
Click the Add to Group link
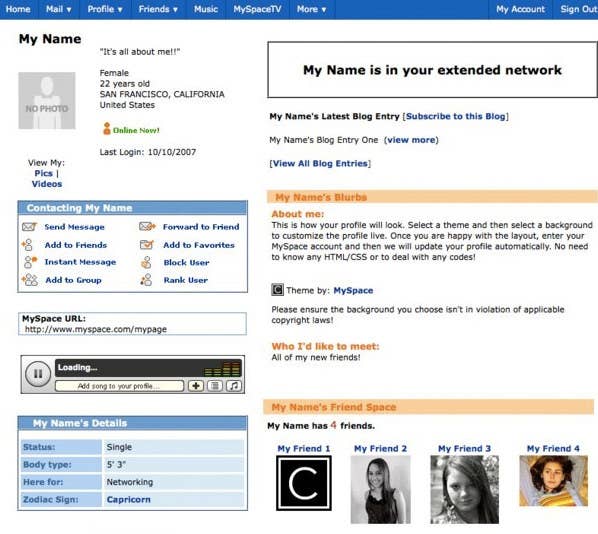tap(73, 280)
